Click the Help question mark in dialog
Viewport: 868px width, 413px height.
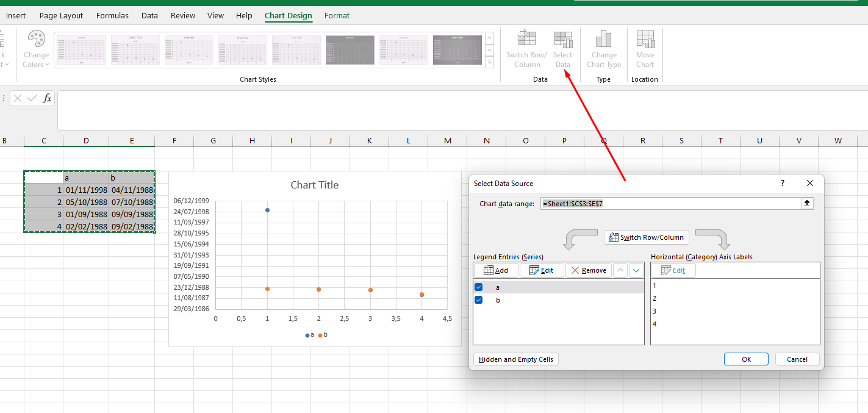click(783, 183)
